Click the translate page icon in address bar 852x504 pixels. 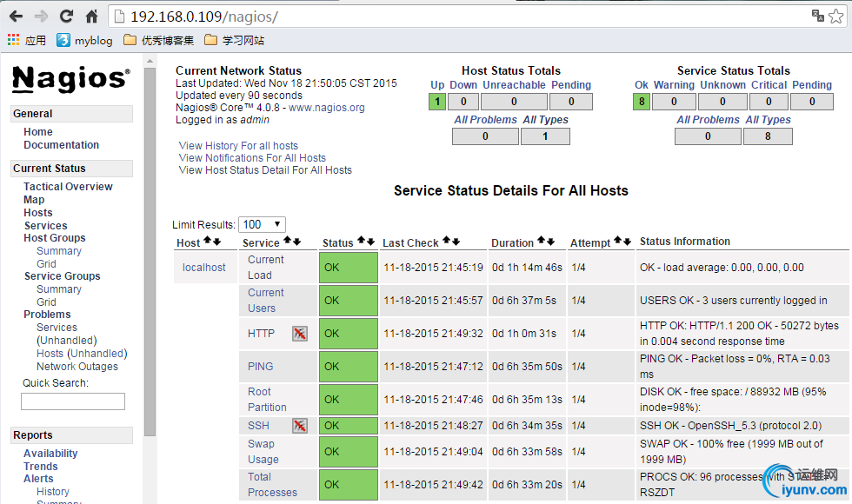[818, 16]
